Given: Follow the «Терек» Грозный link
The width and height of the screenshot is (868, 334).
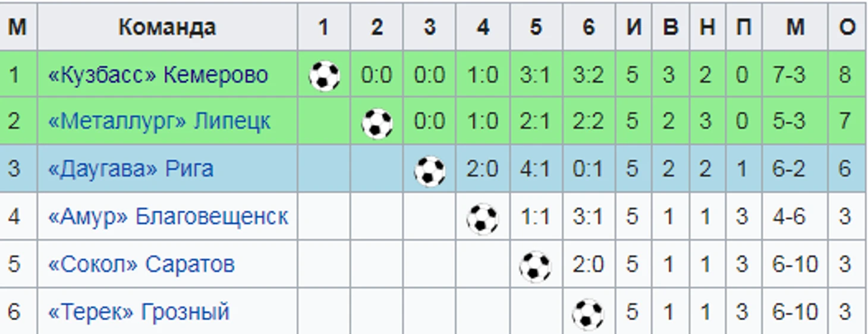Looking at the screenshot, I should click(x=139, y=312).
